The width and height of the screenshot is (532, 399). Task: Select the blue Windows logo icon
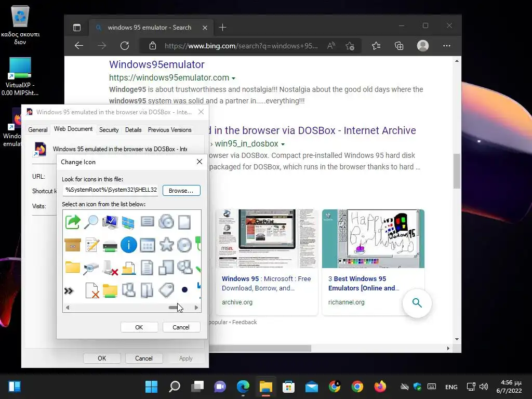pos(128,222)
